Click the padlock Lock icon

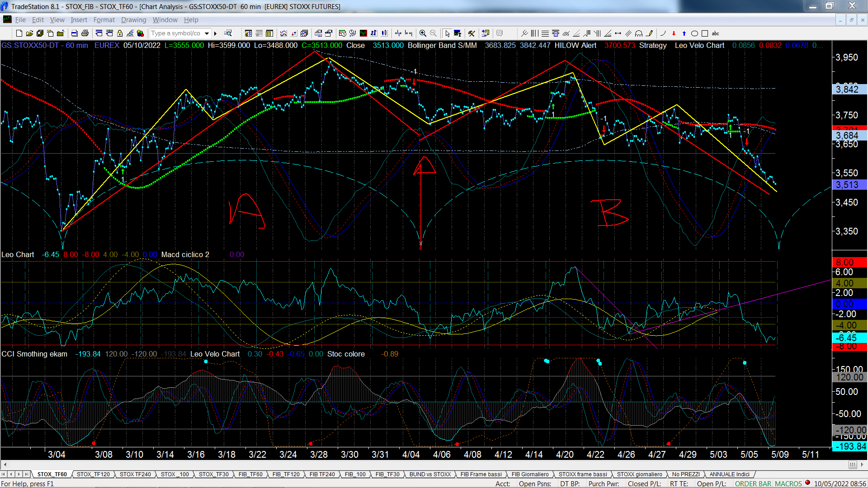point(120,33)
